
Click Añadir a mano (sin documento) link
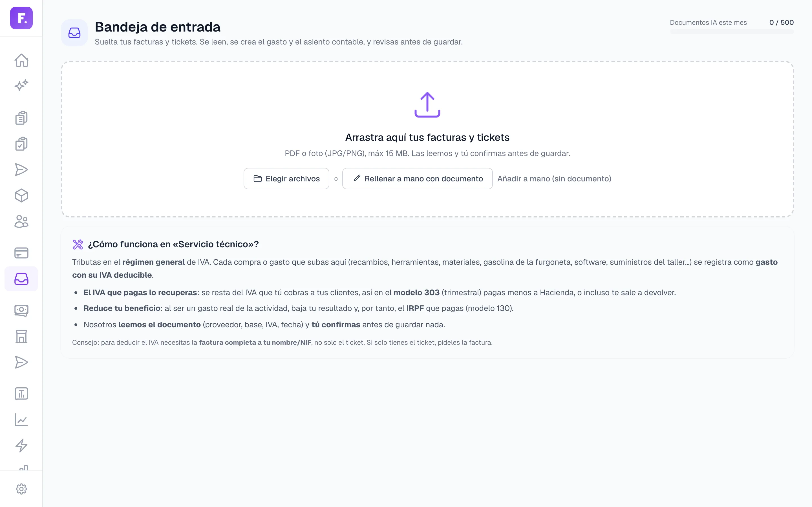coord(554,179)
